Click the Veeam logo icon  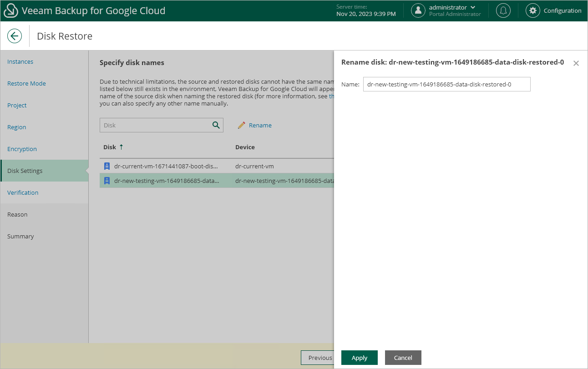click(x=11, y=11)
